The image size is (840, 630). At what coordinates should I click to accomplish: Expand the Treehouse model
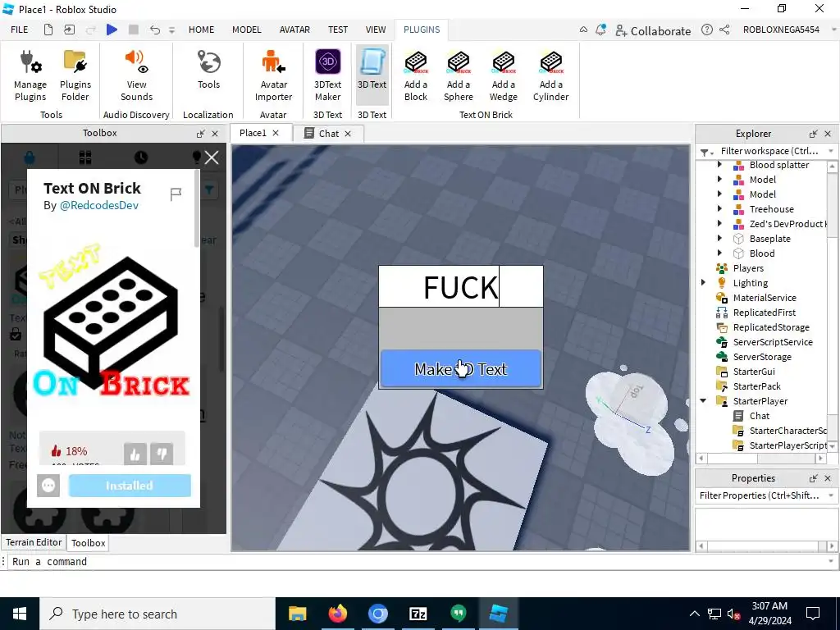pyautogui.click(x=719, y=209)
